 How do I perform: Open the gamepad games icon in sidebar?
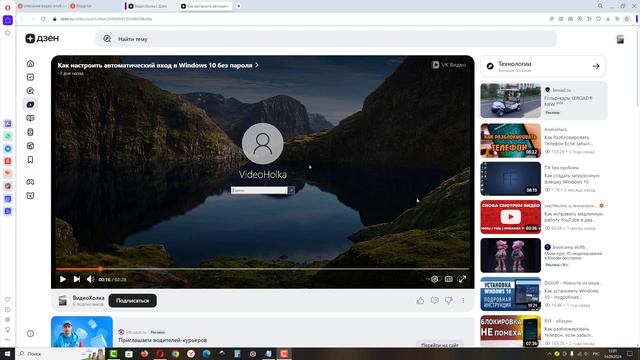[30, 182]
